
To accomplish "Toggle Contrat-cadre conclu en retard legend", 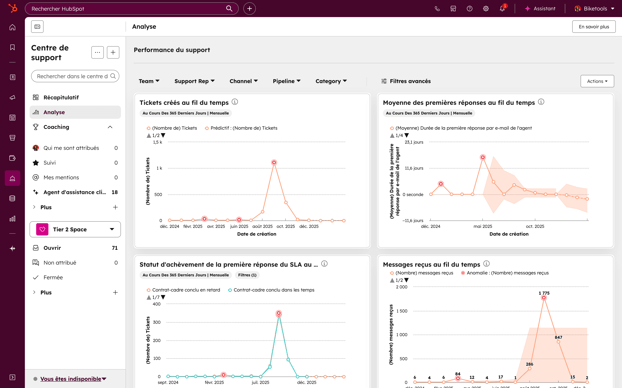I will 183,290.
